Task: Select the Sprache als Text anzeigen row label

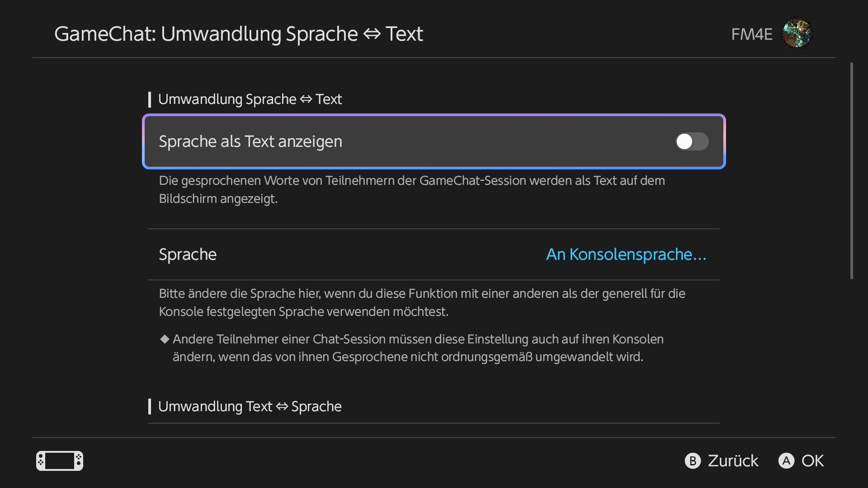Action: coord(250,141)
